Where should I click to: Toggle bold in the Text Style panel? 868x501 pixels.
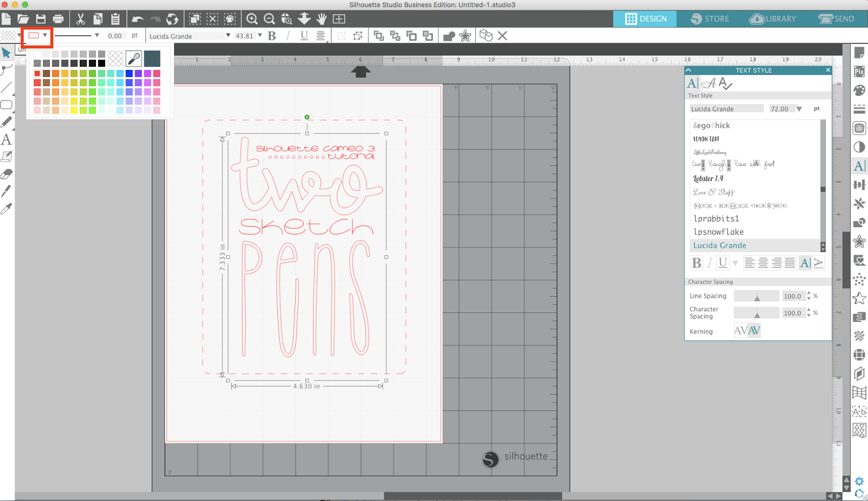(x=697, y=262)
